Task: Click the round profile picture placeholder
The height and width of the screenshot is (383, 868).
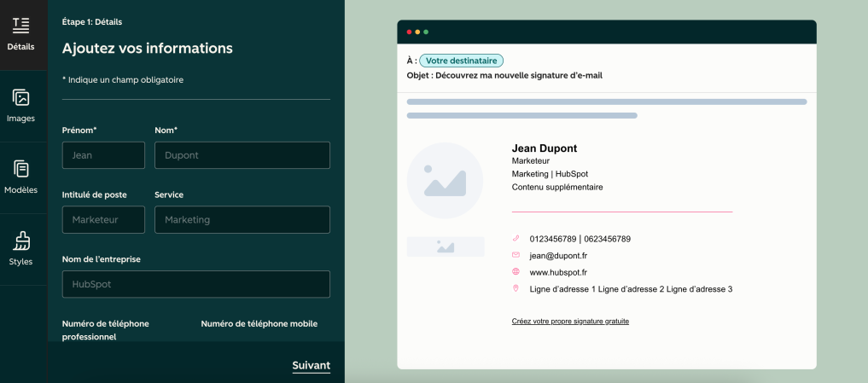Action: (445, 181)
